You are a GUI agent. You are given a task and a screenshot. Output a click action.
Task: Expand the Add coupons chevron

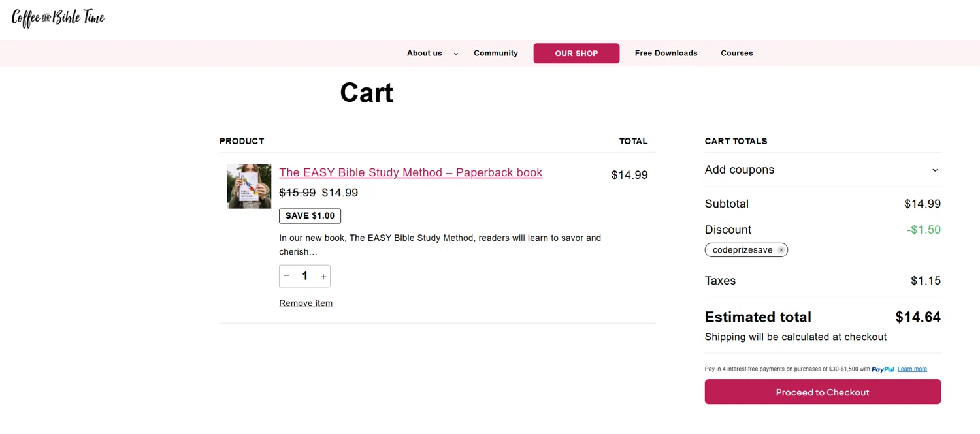935,170
